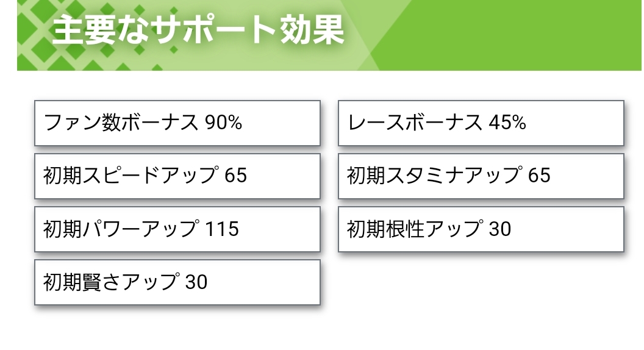
Task: Choose the 初期パワーアップ 115 box
Action: click(177, 229)
